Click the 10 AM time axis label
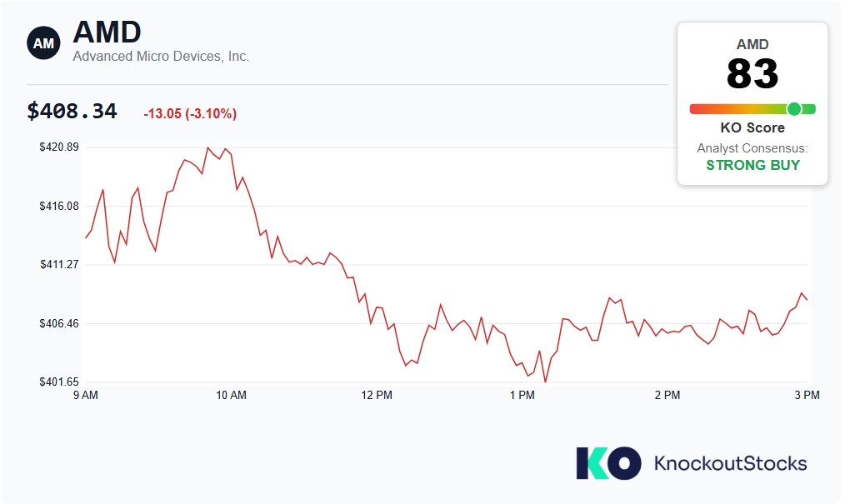 (x=232, y=395)
